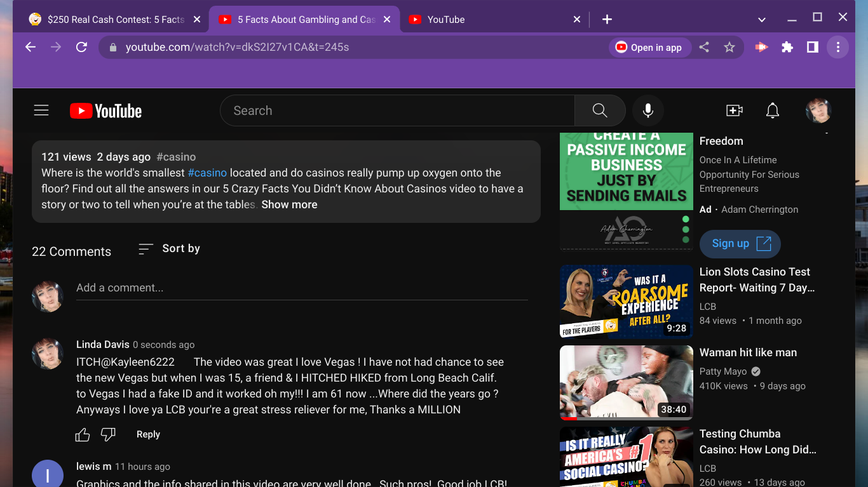Image resolution: width=868 pixels, height=487 pixels.
Task: Click in the YouTube search field
Action: click(x=397, y=110)
